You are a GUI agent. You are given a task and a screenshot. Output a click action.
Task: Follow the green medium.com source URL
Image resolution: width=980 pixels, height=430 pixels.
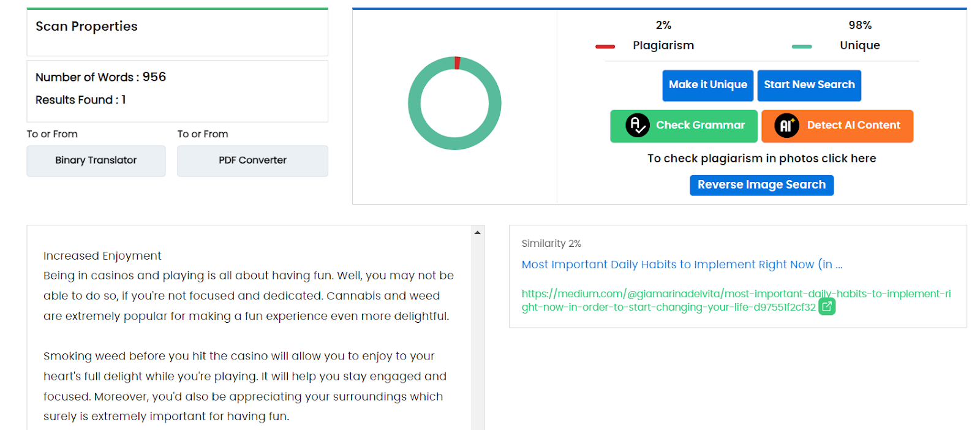pos(735,294)
